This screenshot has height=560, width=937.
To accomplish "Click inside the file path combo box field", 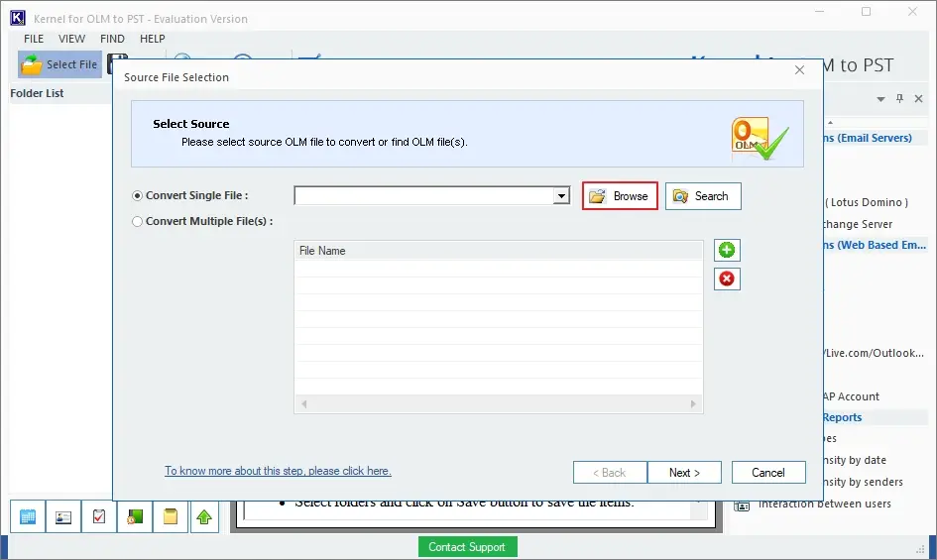I will [423, 195].
